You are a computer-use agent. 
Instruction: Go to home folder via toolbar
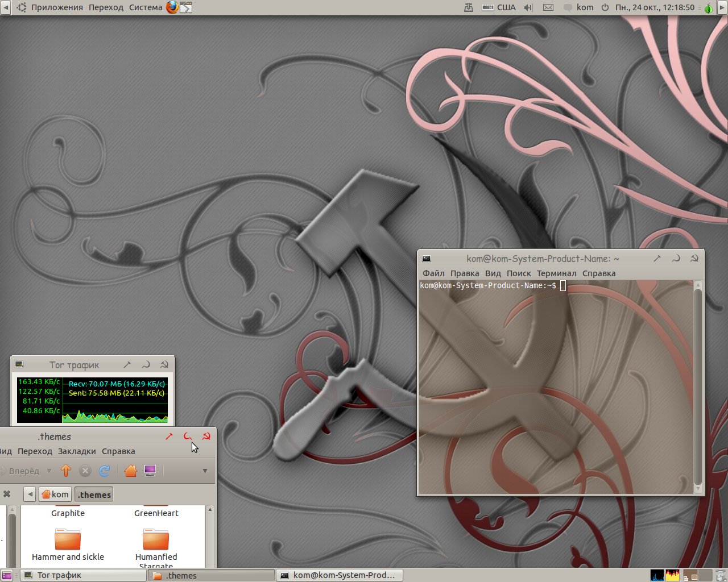coord(131,471)
